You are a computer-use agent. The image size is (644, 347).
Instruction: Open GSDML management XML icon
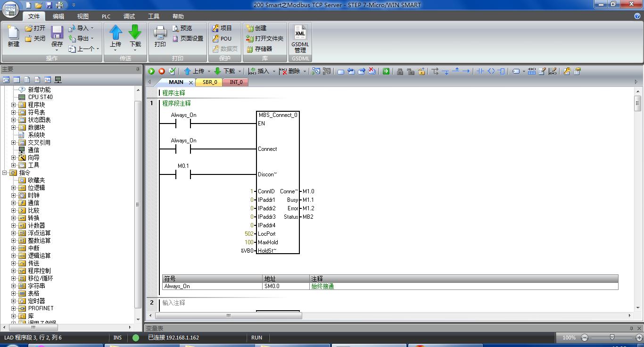pos(300,33)
